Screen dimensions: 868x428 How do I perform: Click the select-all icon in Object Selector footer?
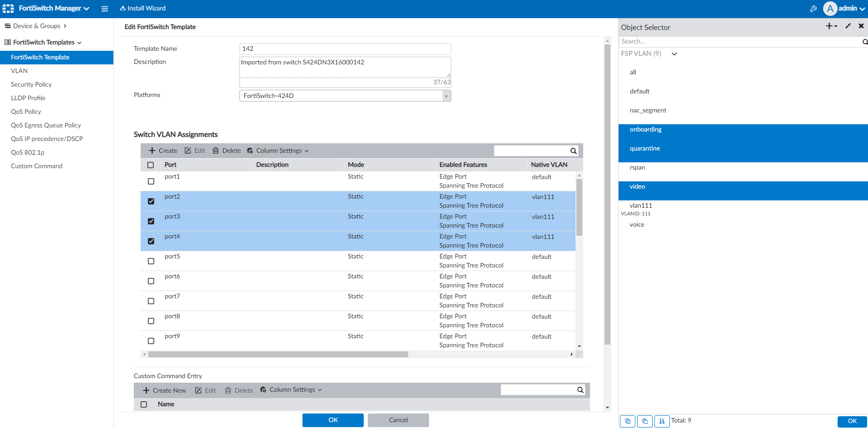pyautogui.click(x=628, y=421)
